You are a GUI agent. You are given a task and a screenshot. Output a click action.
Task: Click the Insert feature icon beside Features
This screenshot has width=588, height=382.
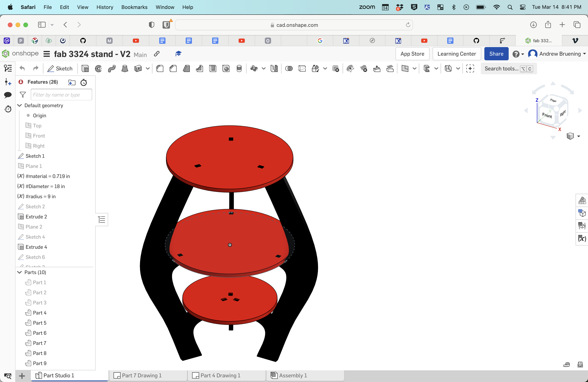(72, 82)
